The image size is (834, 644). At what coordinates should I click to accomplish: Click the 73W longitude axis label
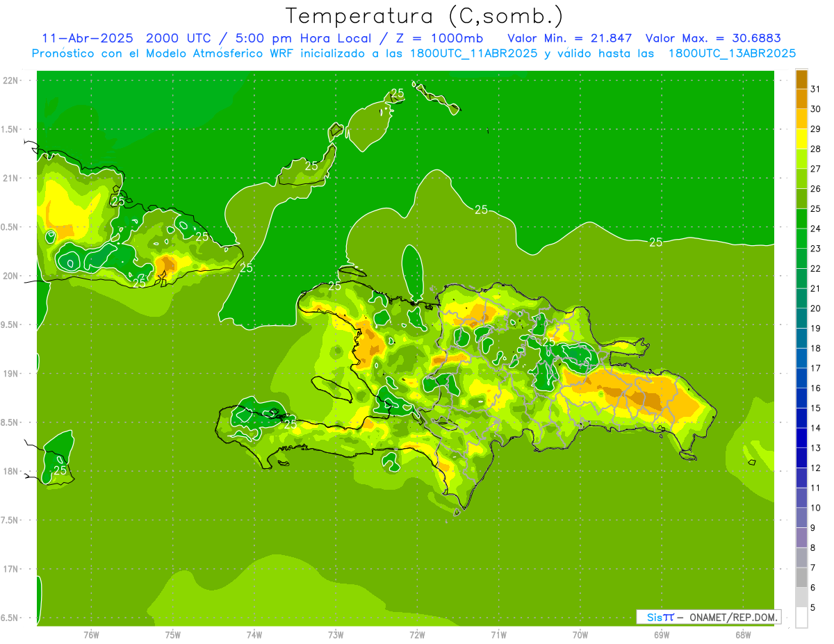pyautogui.click(x=336, y=634)
